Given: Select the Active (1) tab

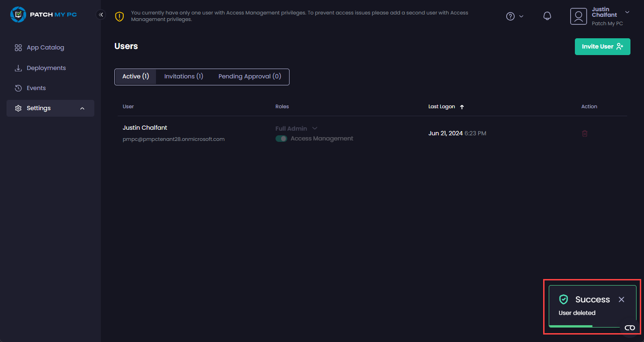Looking at the screenshot, I should (x=135, y=77).
